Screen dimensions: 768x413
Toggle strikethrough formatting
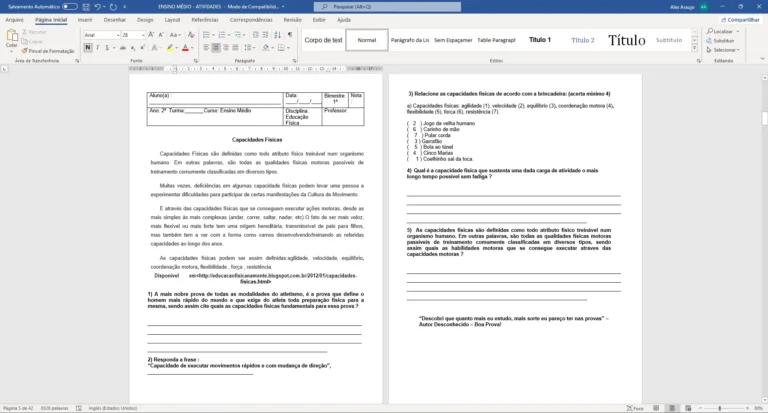122,48
